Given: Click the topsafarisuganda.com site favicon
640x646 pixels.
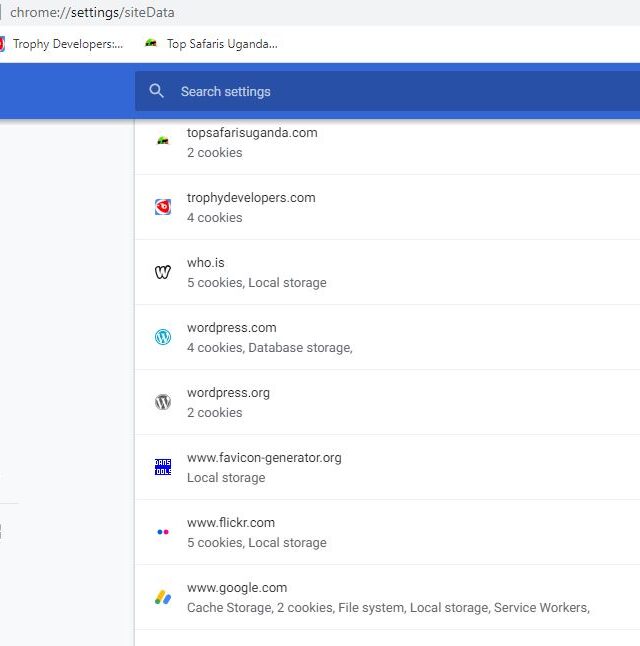Looking at the screenshot, I should [163, 141].
